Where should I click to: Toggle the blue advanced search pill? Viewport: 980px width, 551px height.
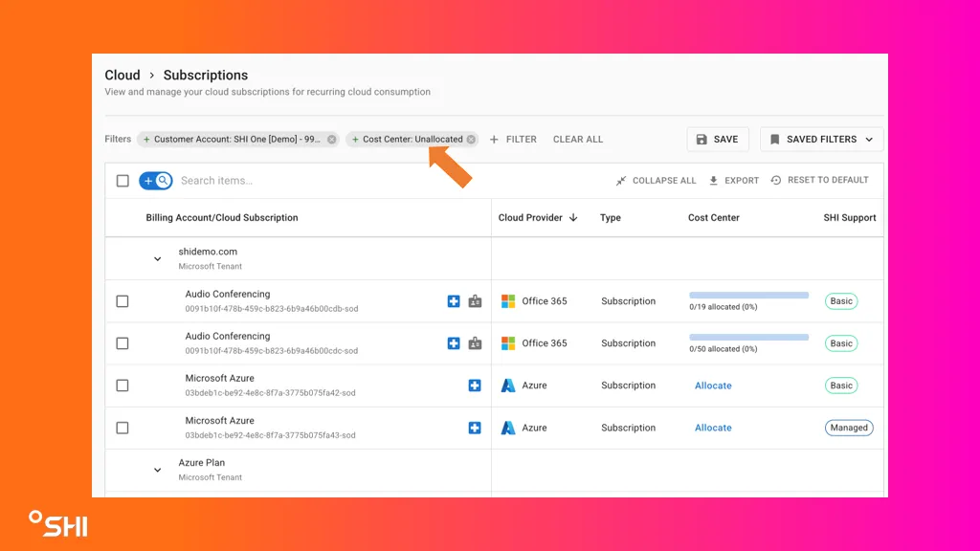[x=156, y=181]
